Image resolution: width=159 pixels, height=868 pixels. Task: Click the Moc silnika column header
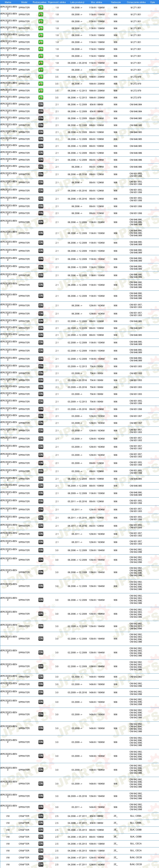(x=96, y=2)
